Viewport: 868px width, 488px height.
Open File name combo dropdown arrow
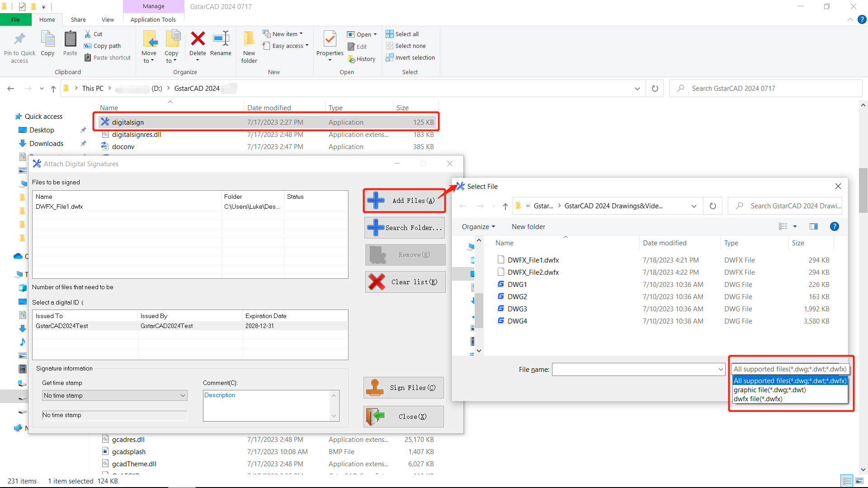(x=721, y=370)
